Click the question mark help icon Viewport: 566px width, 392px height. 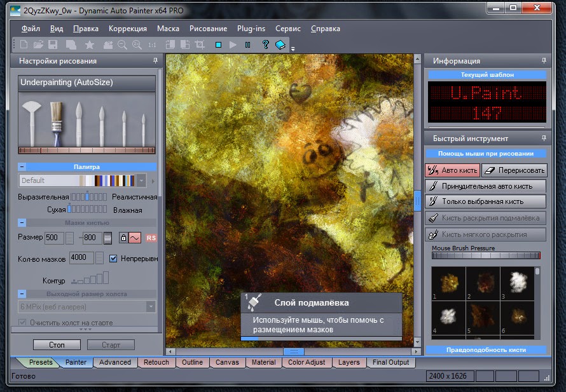[265, 44]
